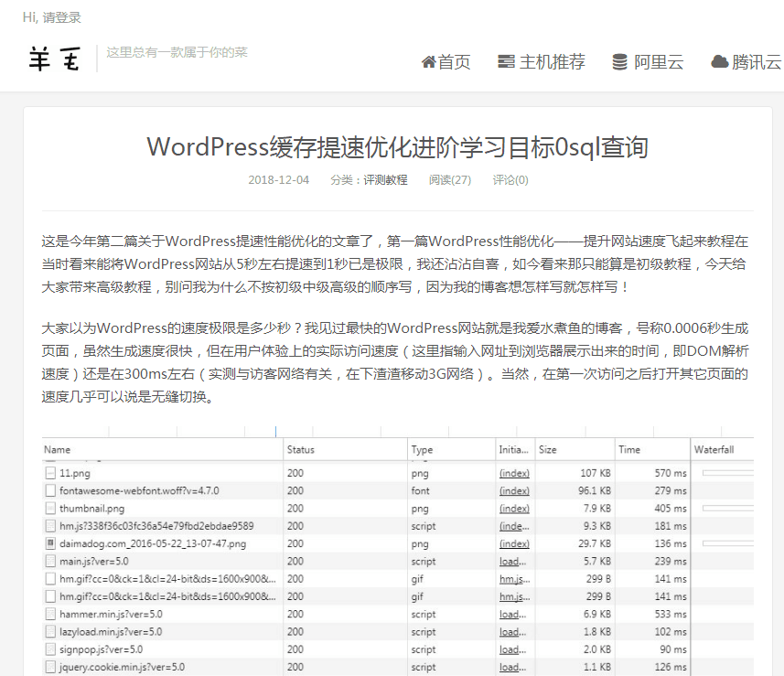Viewport: 784px width, 676px height.
Task: Click the 29.7 KB size value
Action: [x=595, y=543]
